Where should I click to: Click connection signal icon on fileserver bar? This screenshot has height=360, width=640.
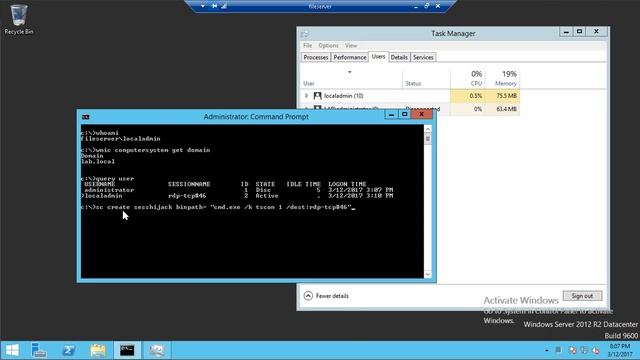[224, 6]
